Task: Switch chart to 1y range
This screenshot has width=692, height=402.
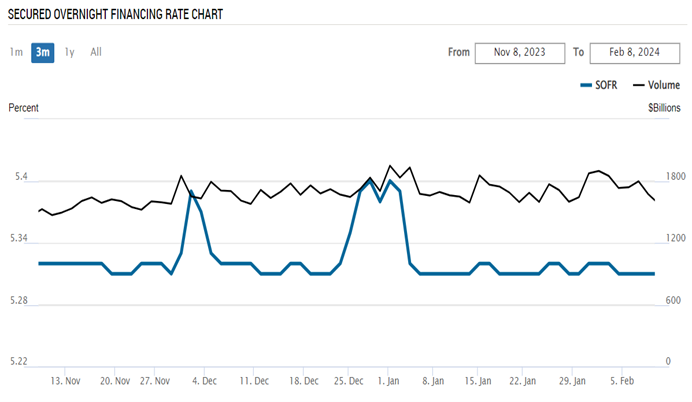Action: coord(69,52)
